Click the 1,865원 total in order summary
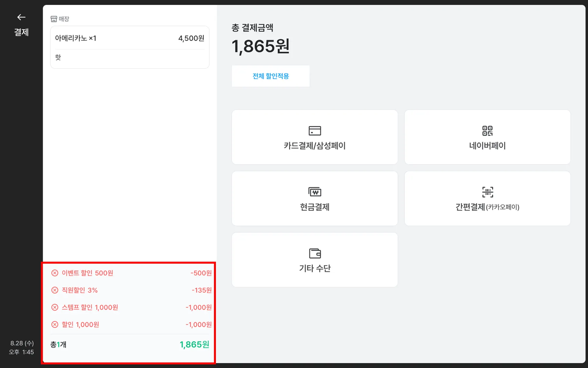588x368 pixels. (x=194, y=344)
